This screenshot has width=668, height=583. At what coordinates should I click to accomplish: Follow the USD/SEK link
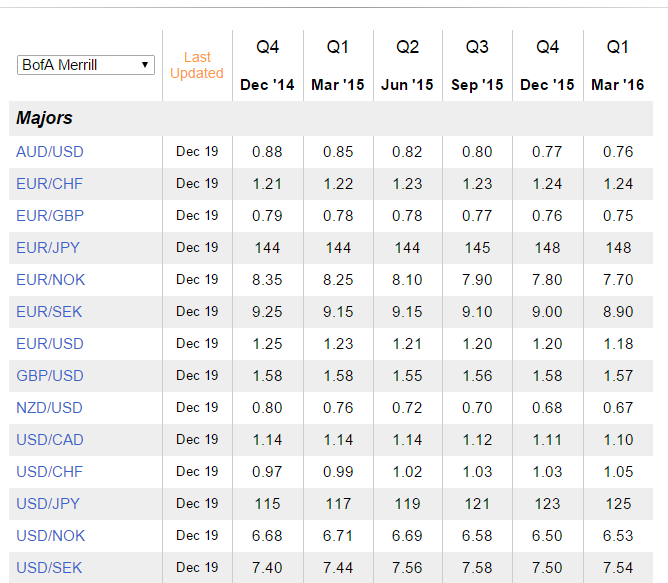click(x=49, y=567)
